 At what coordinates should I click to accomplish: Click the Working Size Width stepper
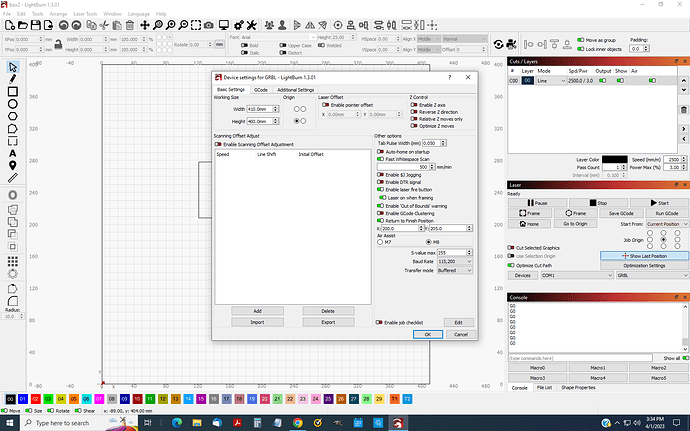point(275,109)
